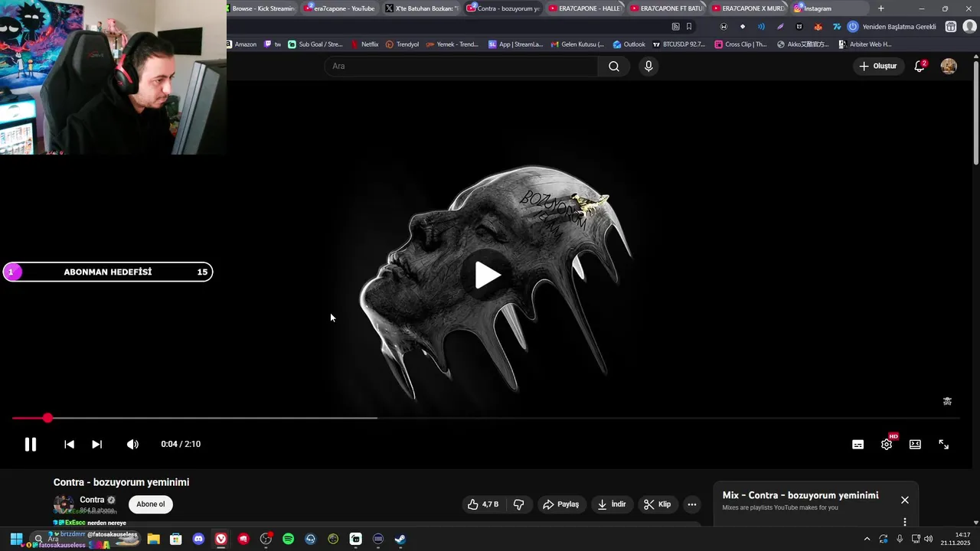This screenshot has height=551, width=980.
Task: Open the Amazon bookmark
Action: point(242,44)
